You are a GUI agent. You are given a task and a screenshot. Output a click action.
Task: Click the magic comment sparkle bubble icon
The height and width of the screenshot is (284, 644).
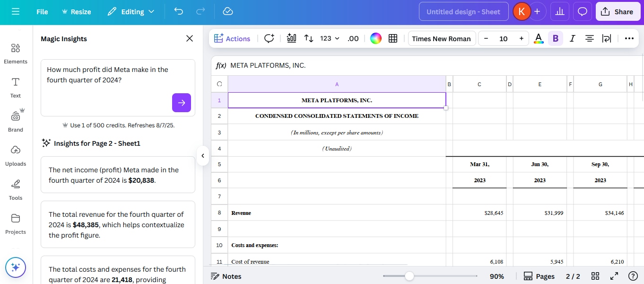click(269, 39)
